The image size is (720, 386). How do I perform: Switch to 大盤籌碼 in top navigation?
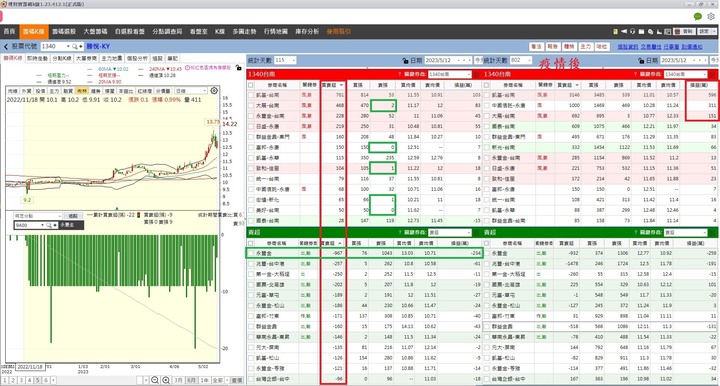[96, 32]
